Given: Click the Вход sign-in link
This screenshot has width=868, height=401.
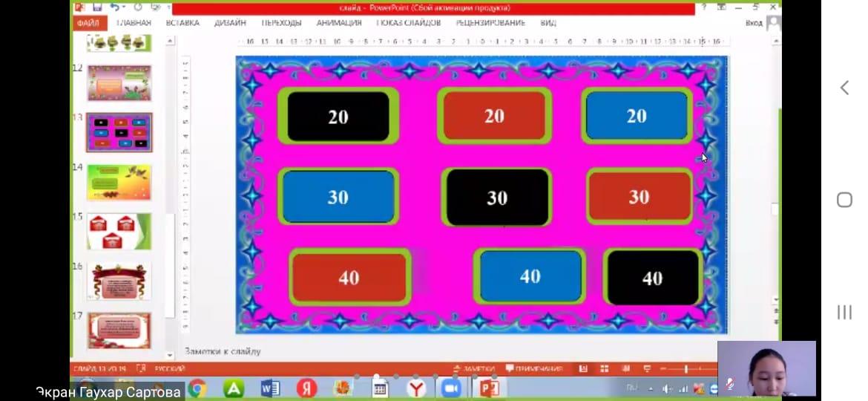Looking at the screenshot, I should point(754,23).
